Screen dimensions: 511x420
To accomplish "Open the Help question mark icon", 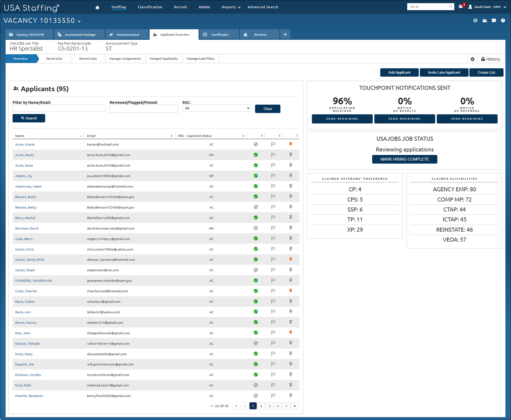I will pos(503,21).
